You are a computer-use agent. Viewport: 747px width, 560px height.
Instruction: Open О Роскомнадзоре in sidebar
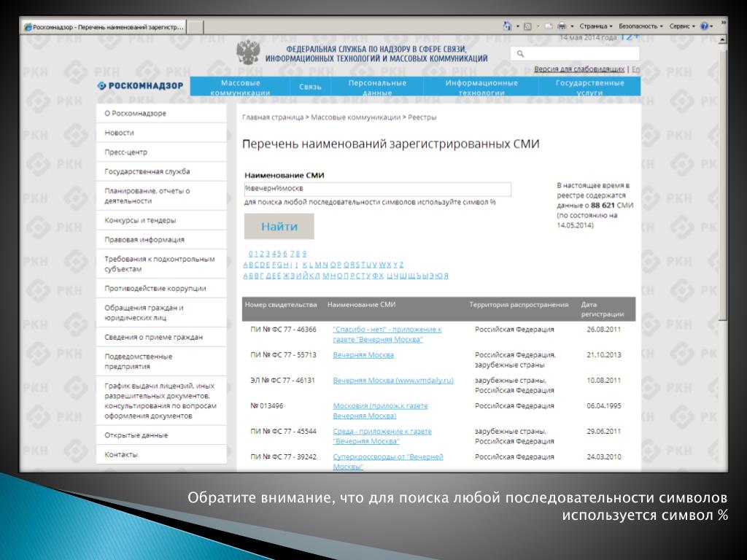tap(161, 113)
